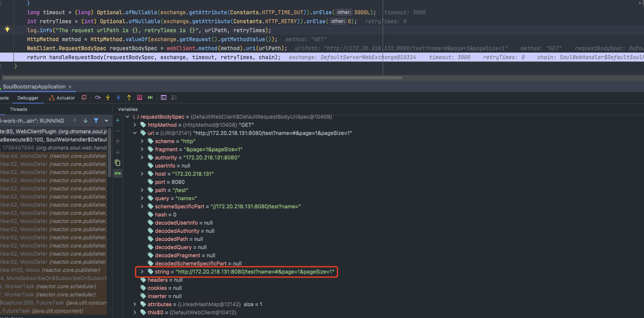This screenshot has height=318, width=644.
Task: Click the next thread frame down arrow
Action: (x=85, y=121)
